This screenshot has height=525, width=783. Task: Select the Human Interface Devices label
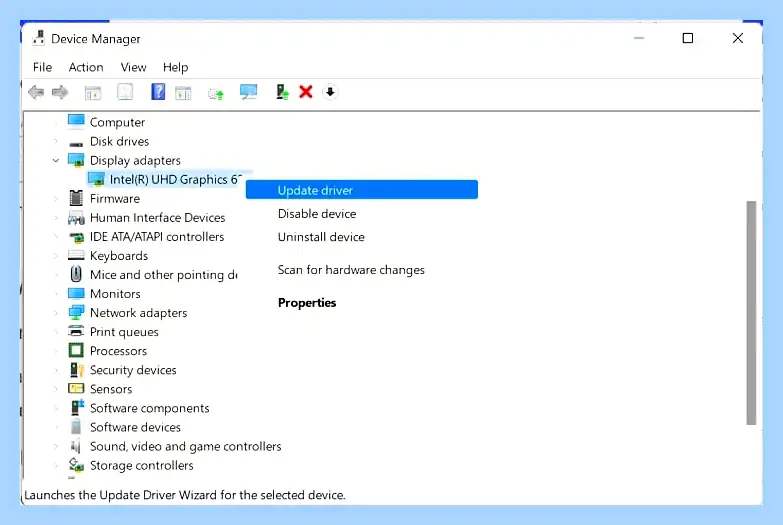pyautogui.click(x=157, y=218)
